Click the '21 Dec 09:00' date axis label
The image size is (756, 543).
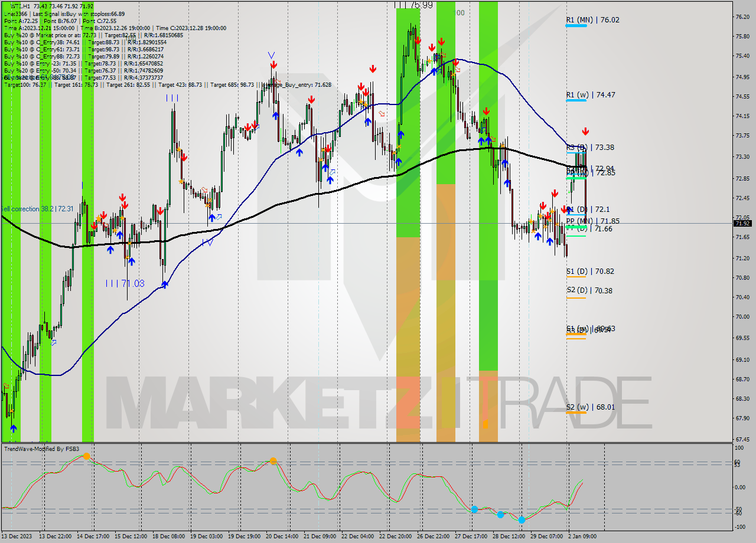pos(320,537)
